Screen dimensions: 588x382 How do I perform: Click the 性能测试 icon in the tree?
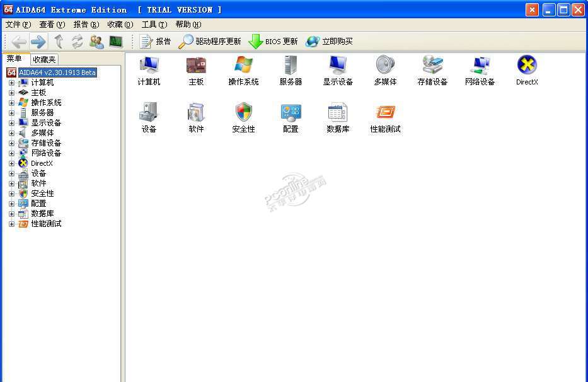coord(23,224)
